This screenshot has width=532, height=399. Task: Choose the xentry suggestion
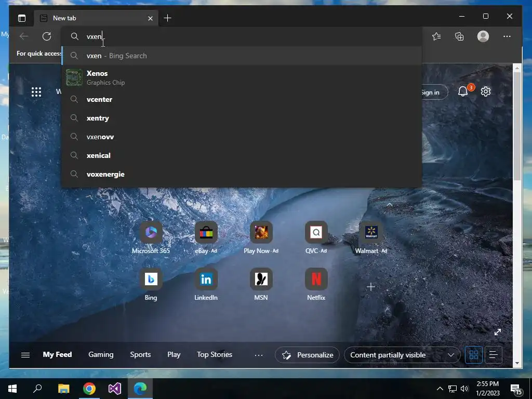242,118
